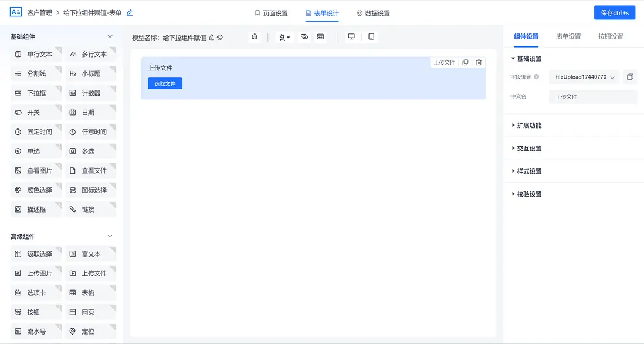The height and width of the screenshot is (344, 644).
Task: Collapse the 基础组件 section
Action: 111,36
